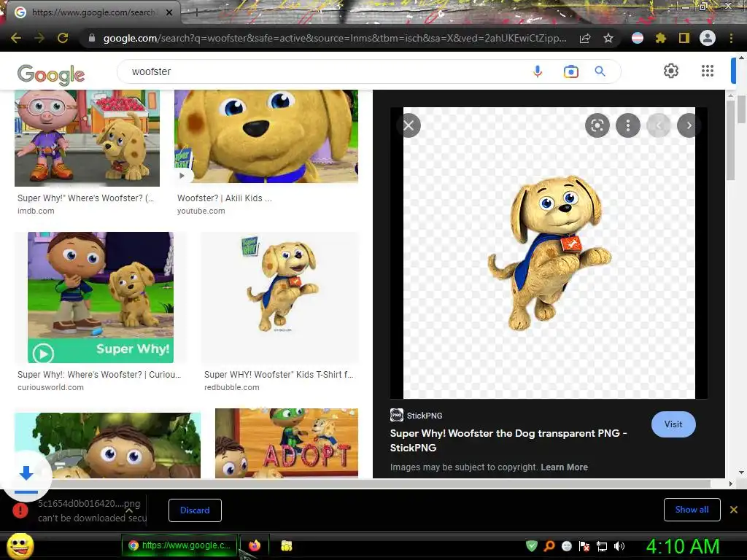The width and height of the screenshot is (747, 560).
Task: Search inside image with Lens icon
Action: click(x=597, y=125)
